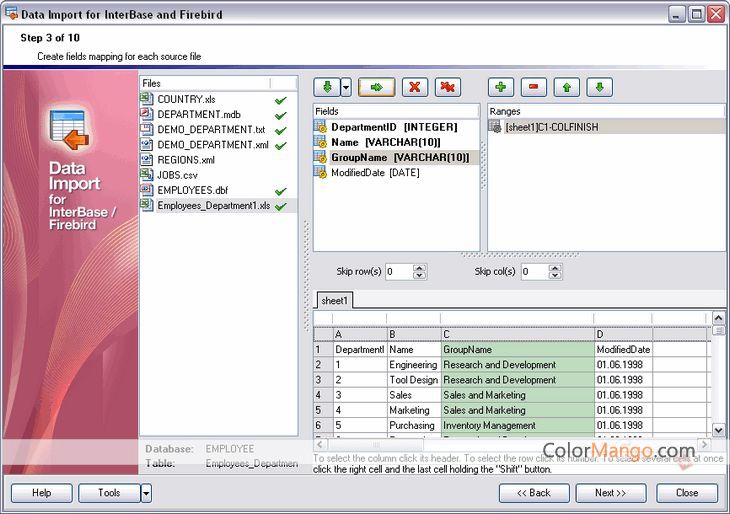Select the ModifiedDate [DATE] field
The image size is (730, 514).
pos(375,173)
